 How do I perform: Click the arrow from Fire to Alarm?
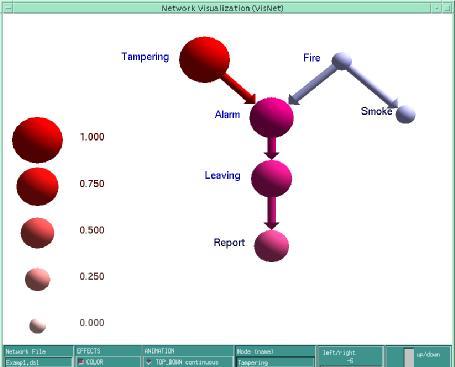311,85
